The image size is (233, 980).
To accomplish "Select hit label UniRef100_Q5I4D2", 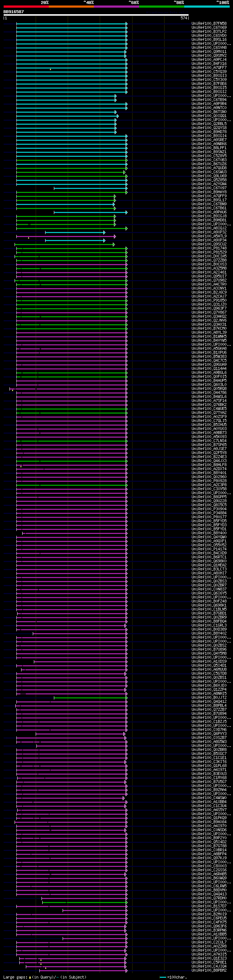I will [x=209, y=842].
